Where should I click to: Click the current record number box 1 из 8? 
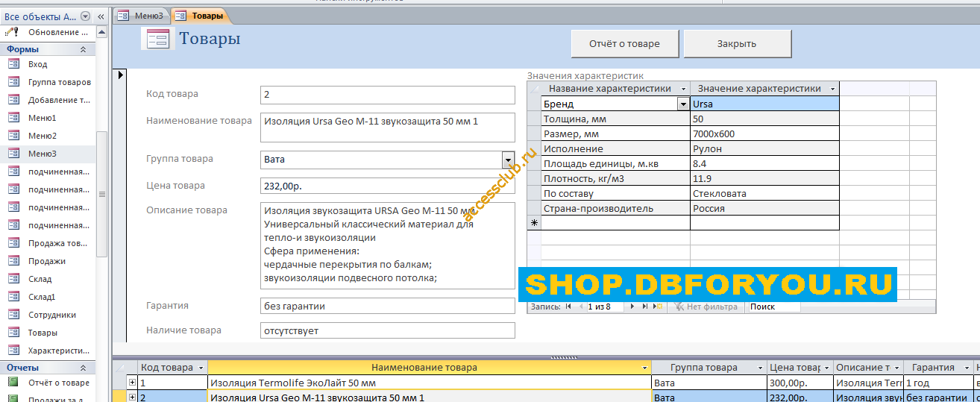pyautogui.click(x=605, y=307)
